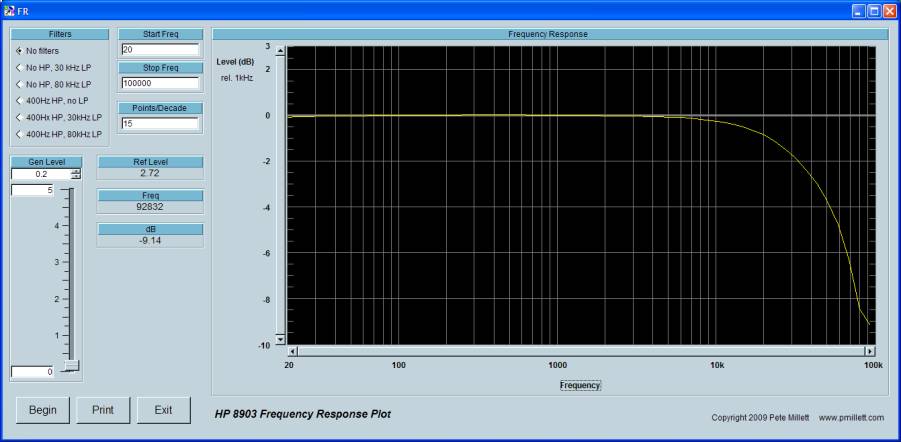Screen dimensions: 901x442
Task: Select the No filters radio option
Action: click(20, 51)
